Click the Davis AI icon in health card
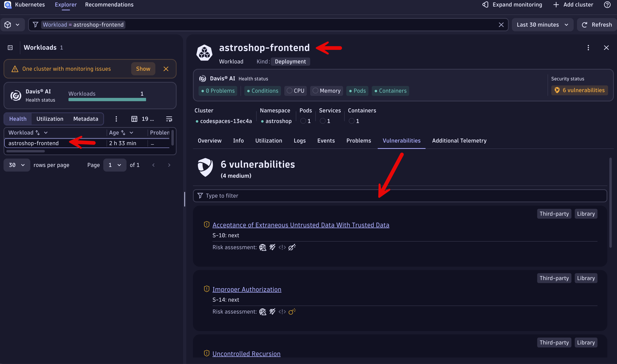 coord(16,96)
